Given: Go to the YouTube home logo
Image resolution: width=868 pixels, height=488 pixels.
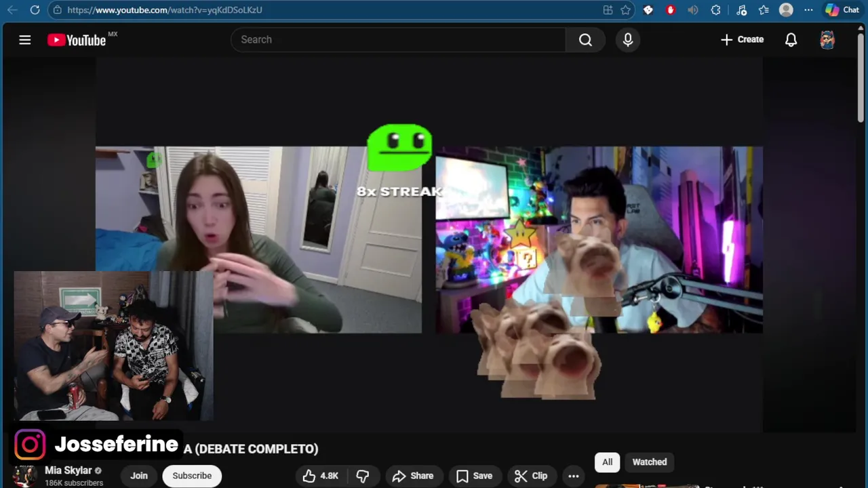Looking at the screenshot, I should [x=77, y=40].
